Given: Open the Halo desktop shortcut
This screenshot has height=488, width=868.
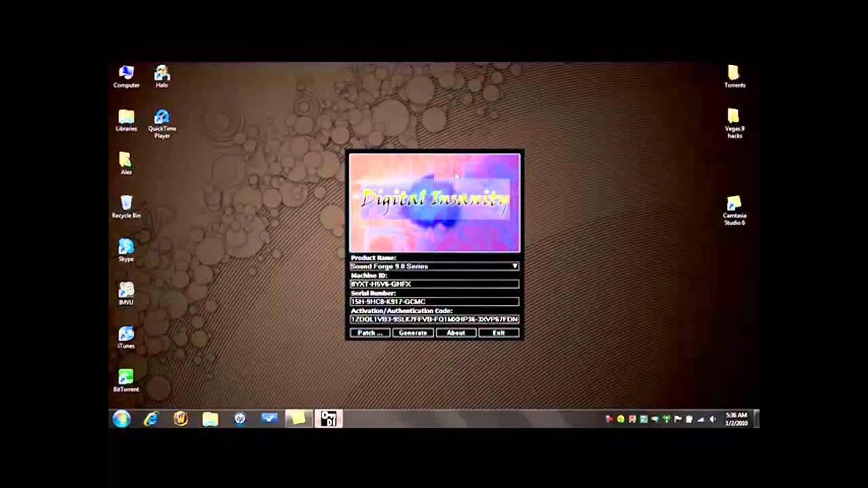Looking at the screenshot, I should point(161,77).
